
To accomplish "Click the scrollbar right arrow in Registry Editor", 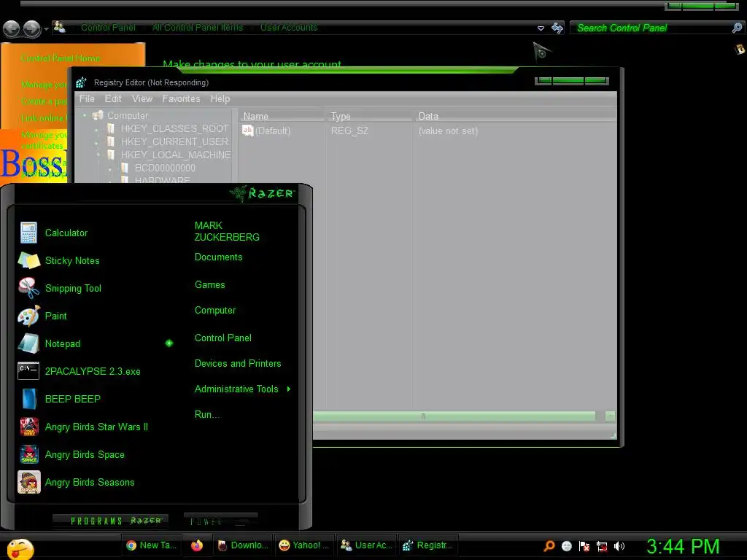I will point(611,416).
